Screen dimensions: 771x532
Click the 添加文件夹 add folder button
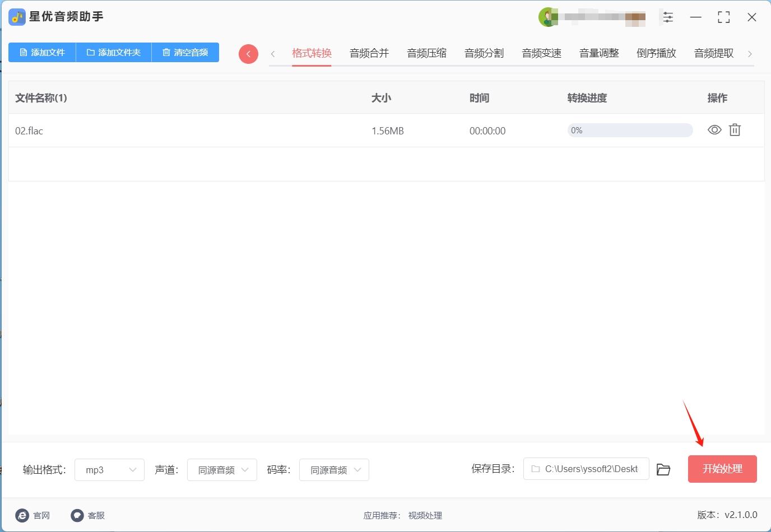[114, 53]
